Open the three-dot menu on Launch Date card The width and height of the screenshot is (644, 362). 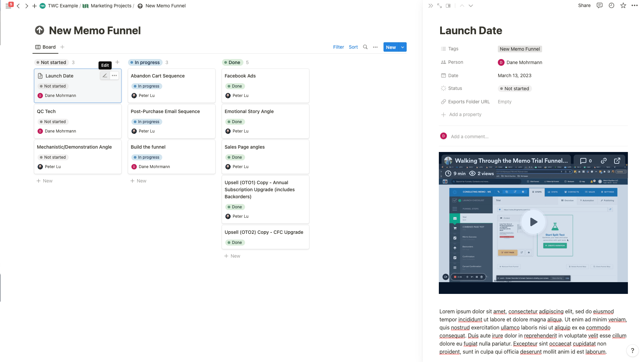[x=114, y=75]
